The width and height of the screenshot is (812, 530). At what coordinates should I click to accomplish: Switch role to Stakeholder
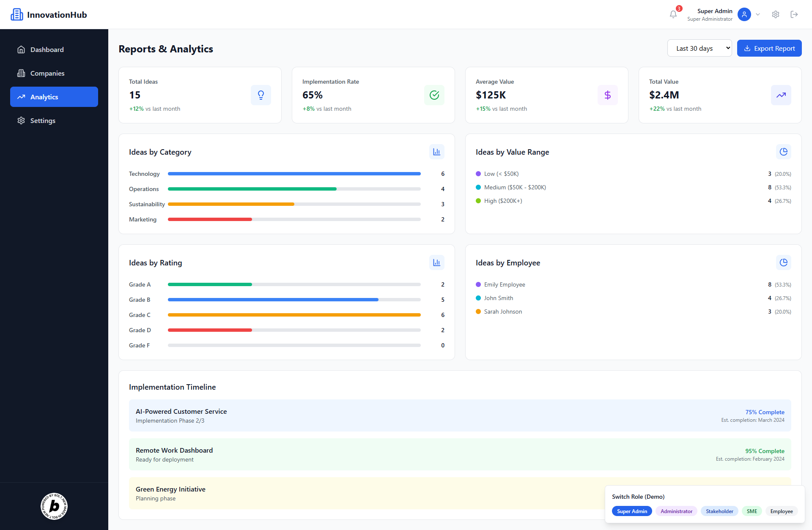719,511
